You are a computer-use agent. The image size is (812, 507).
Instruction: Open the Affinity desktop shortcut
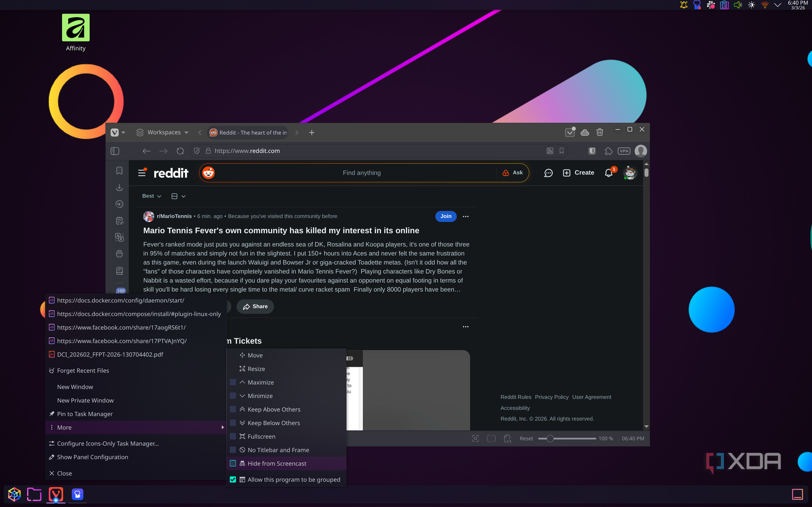[76, 33]
